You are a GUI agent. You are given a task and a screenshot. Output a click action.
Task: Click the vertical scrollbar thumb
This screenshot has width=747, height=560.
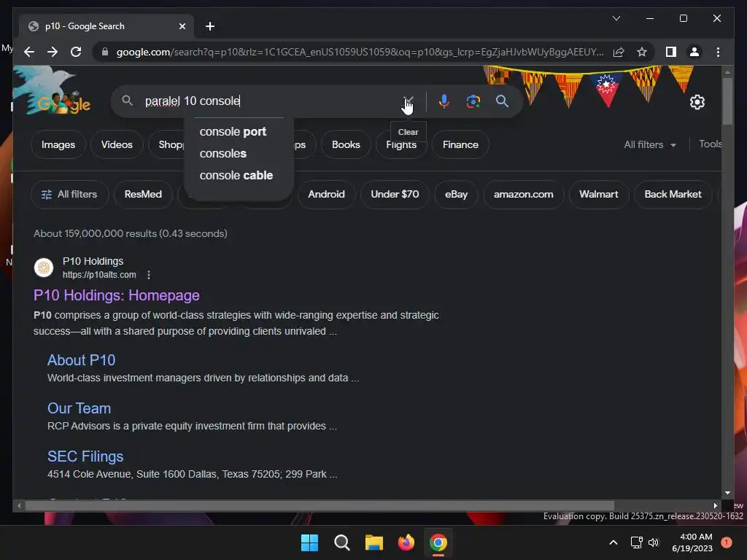click(727, 101)
